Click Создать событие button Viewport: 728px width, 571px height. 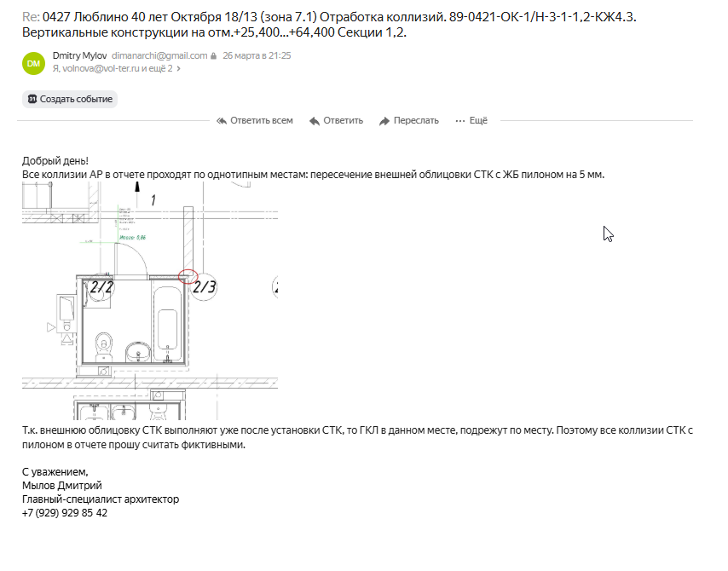coord(70,99)
